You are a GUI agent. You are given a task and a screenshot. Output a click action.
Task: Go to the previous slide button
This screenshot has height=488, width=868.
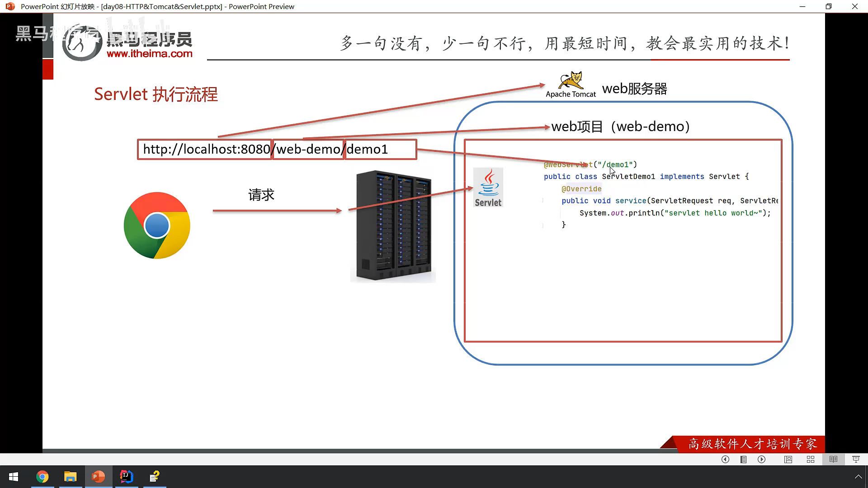coord(725,459)
